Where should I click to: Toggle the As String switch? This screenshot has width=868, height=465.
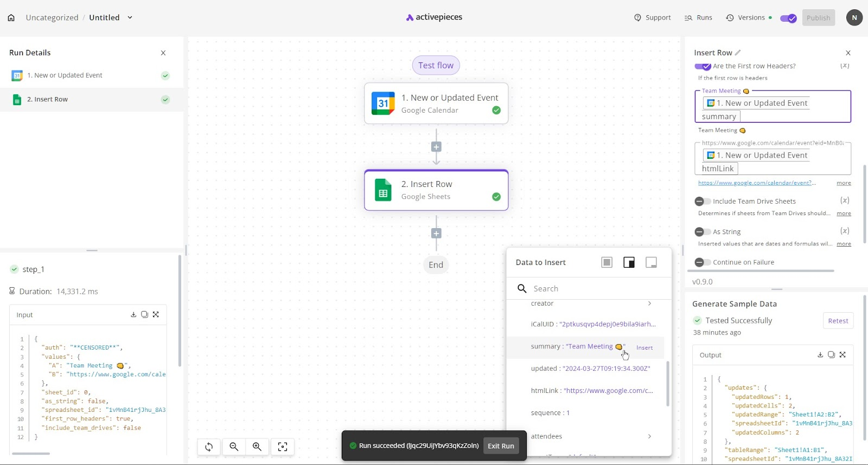tap(703, 232)
